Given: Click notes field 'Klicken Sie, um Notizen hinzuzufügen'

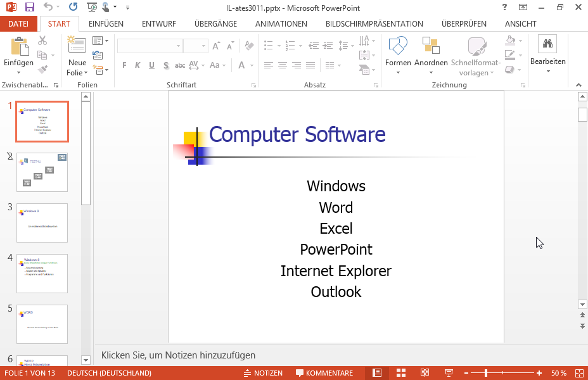Looking at the screenshot, I should tap(178, 355).
